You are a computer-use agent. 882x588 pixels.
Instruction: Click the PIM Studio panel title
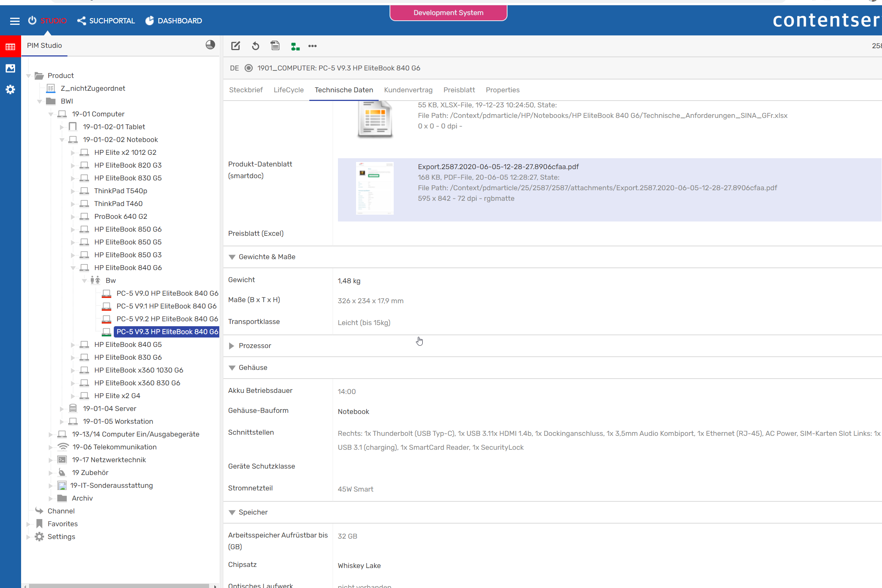[44, 46]
